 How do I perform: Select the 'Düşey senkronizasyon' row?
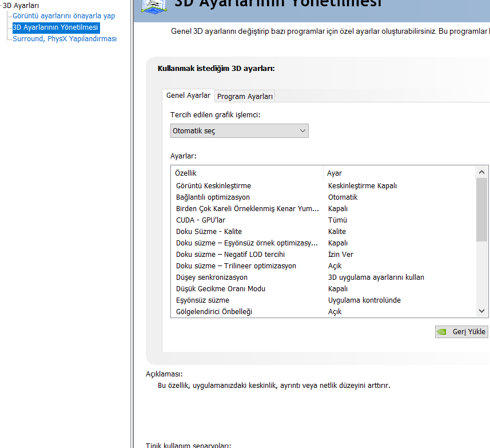coord(324,277)
